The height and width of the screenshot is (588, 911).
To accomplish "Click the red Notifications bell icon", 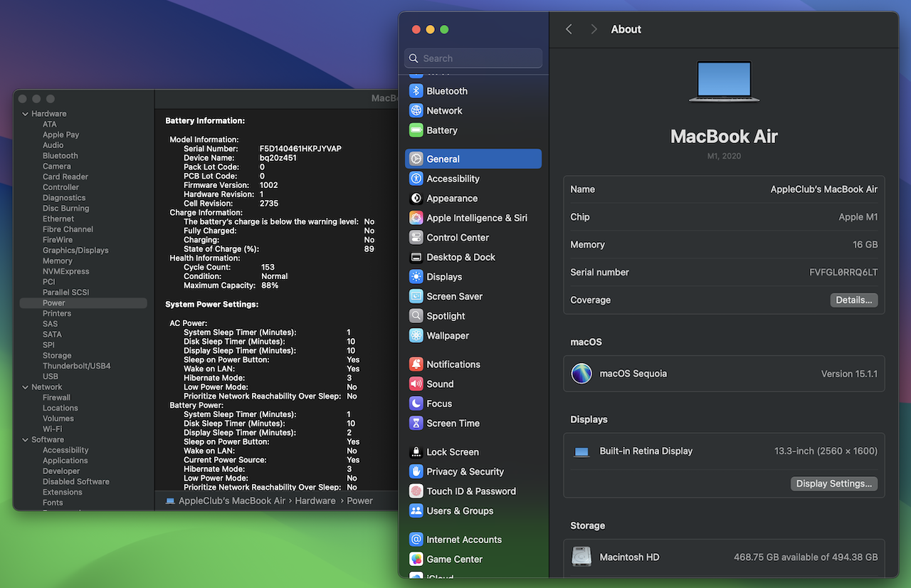I will (416, 364).
